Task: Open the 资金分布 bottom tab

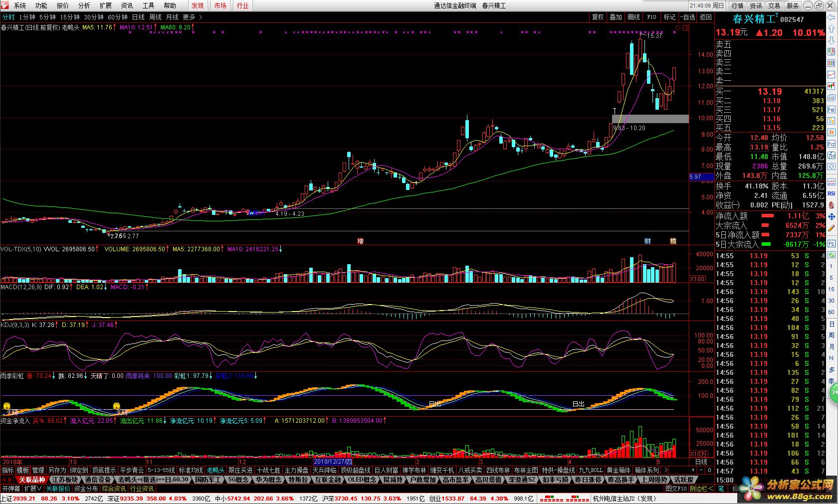Action: point(86,489)
